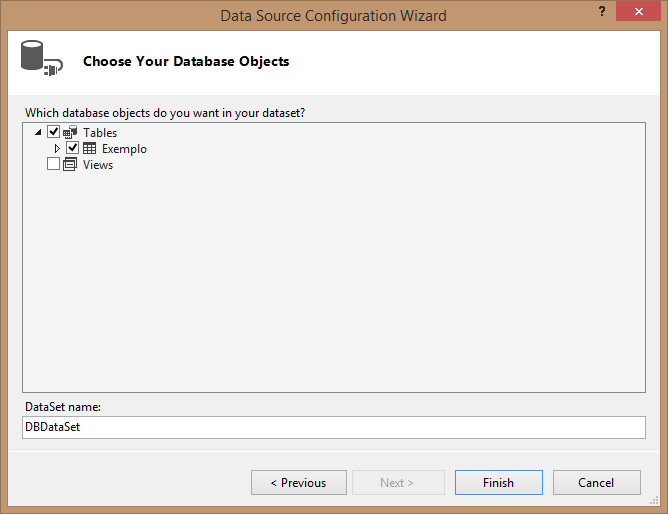The image size is (668, 514).
Task: Close the Data Source Configuration Wizard
Action: 638,11
